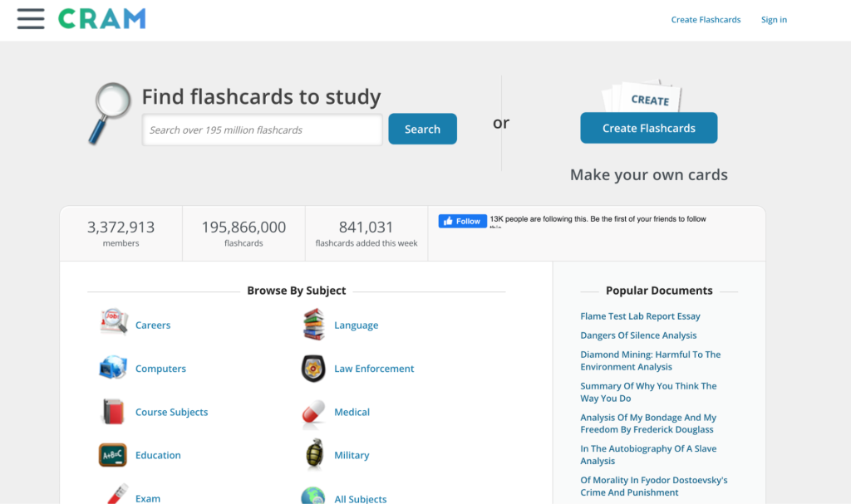
Task: Open the Education chalkboard icon
Action: 113,455
